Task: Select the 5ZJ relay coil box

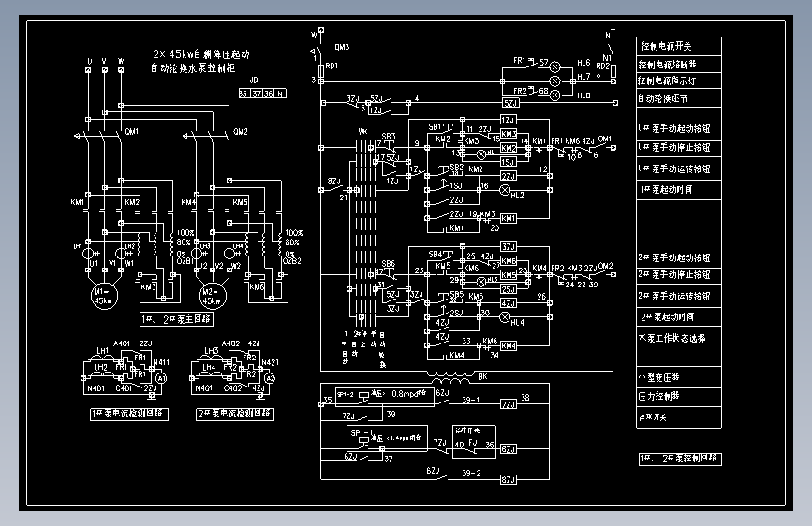Action: (x=510, y=103)
